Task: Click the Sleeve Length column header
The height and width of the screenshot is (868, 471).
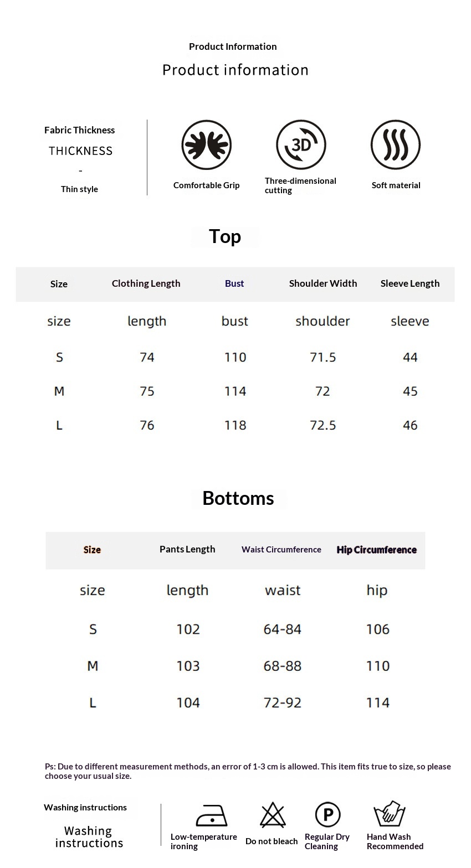Action: (x=410, y=283)
